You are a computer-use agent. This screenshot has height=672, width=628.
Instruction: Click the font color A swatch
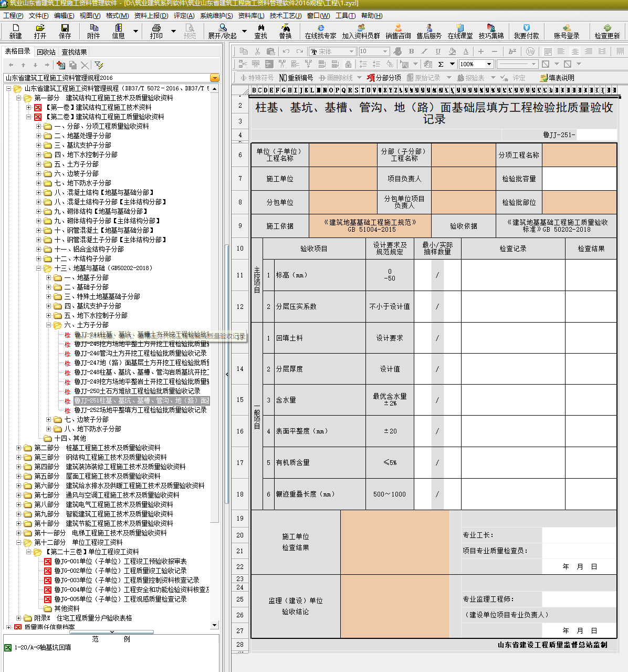coord(466,51)
